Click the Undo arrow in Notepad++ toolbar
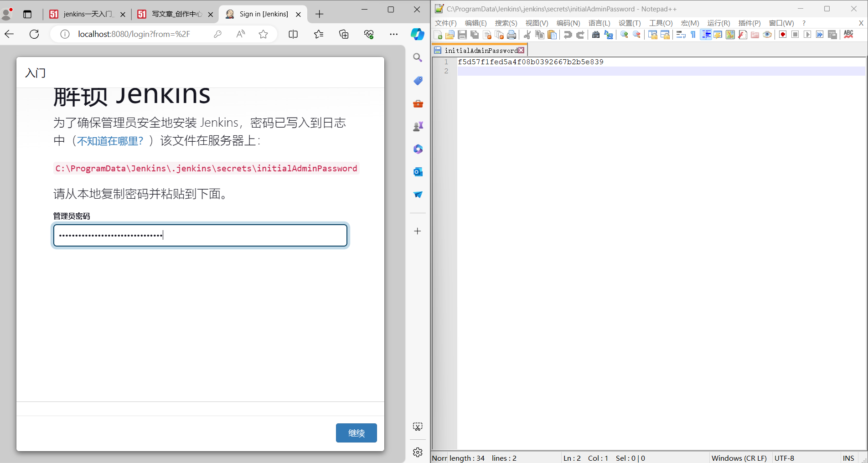 point(568,35)
